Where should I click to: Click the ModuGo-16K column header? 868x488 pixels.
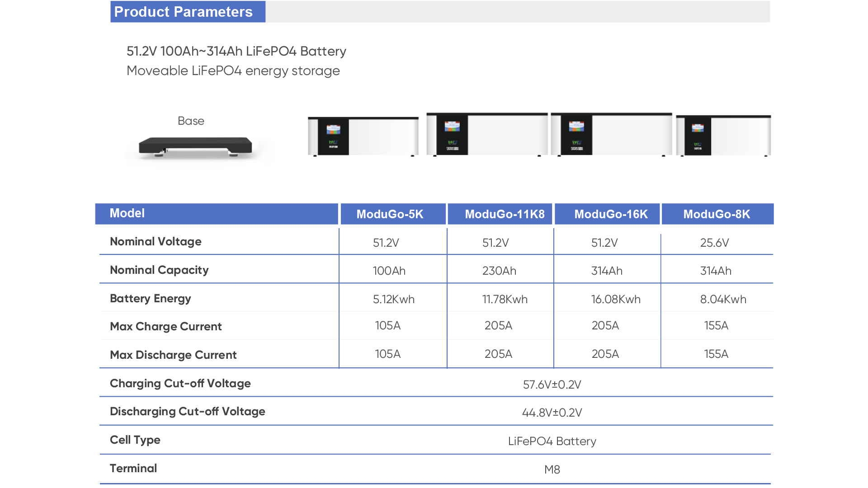point(611,214)
